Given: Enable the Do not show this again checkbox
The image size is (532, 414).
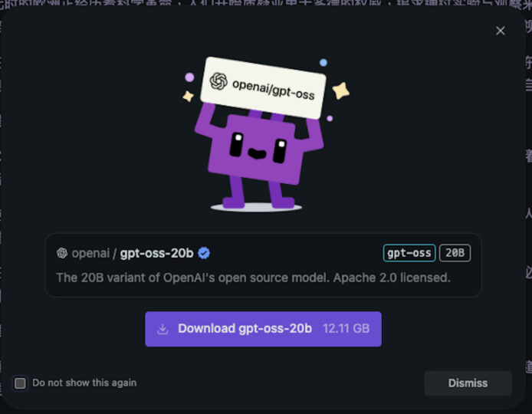Looking at the screenshot, I should (x=21, y=383).
